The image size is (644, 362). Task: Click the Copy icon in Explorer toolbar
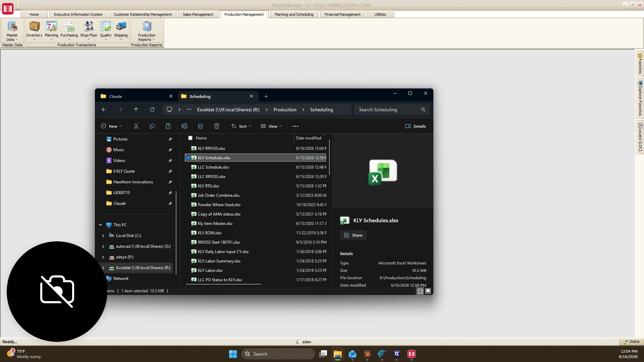(x=152, y=126)
